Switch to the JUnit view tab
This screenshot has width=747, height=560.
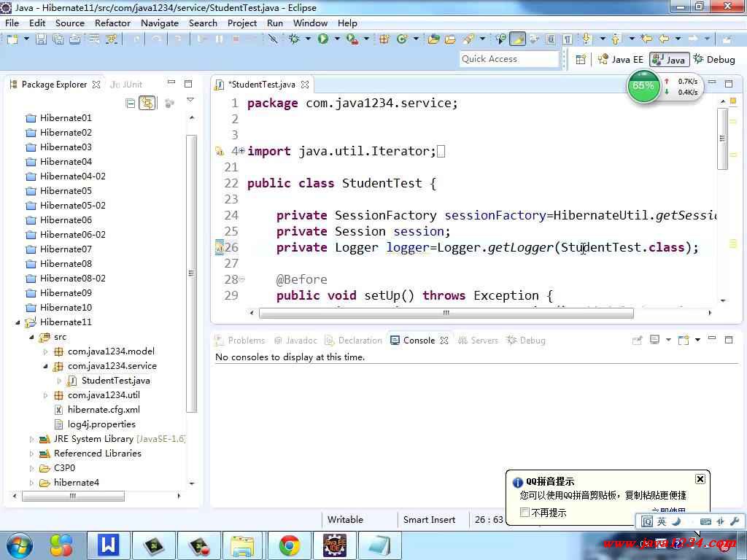click(125, 85)
